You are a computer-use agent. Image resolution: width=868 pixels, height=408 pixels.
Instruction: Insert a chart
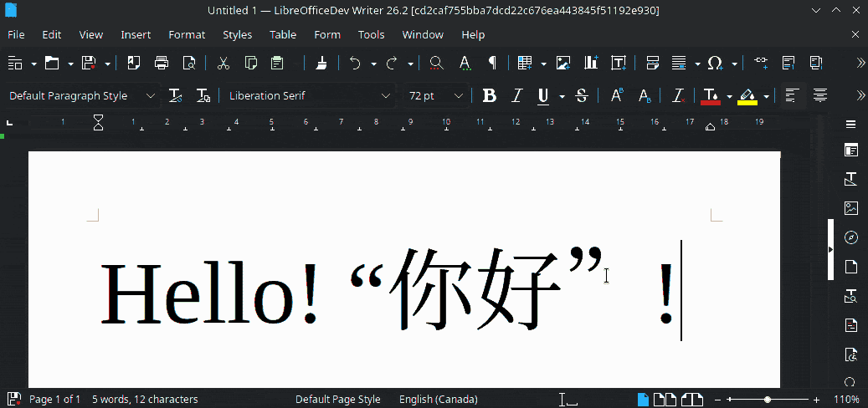(591, 63)
